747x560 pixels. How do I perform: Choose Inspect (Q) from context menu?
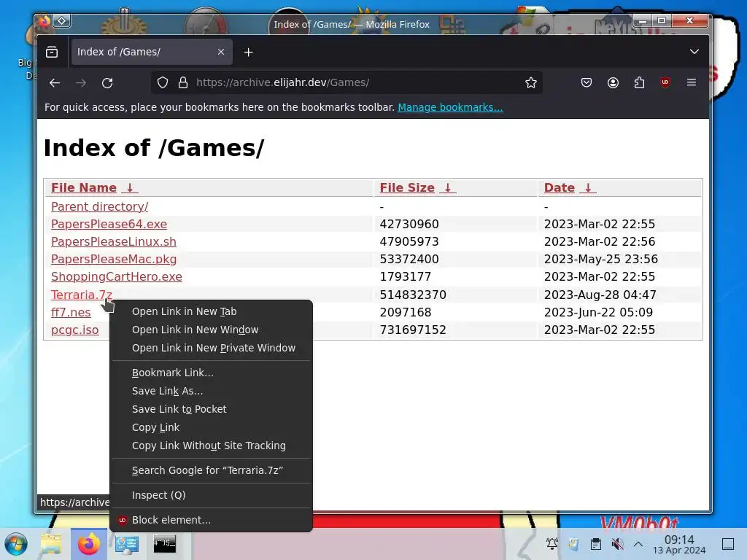211,495
